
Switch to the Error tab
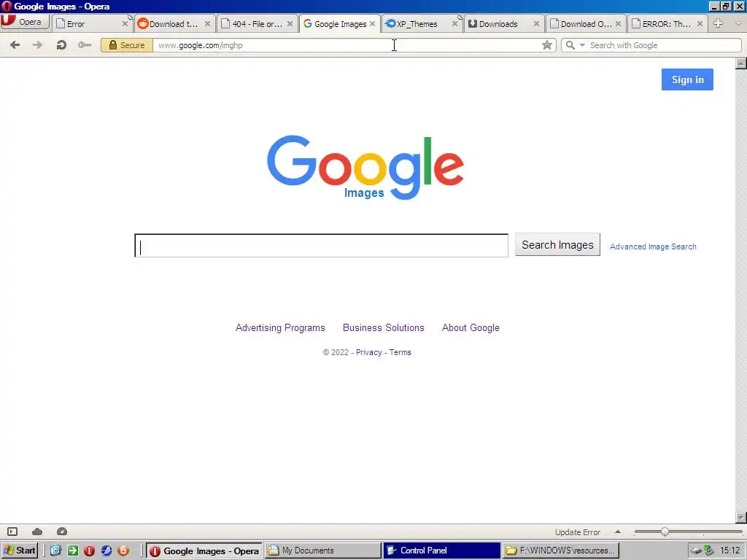click(92, 24)
